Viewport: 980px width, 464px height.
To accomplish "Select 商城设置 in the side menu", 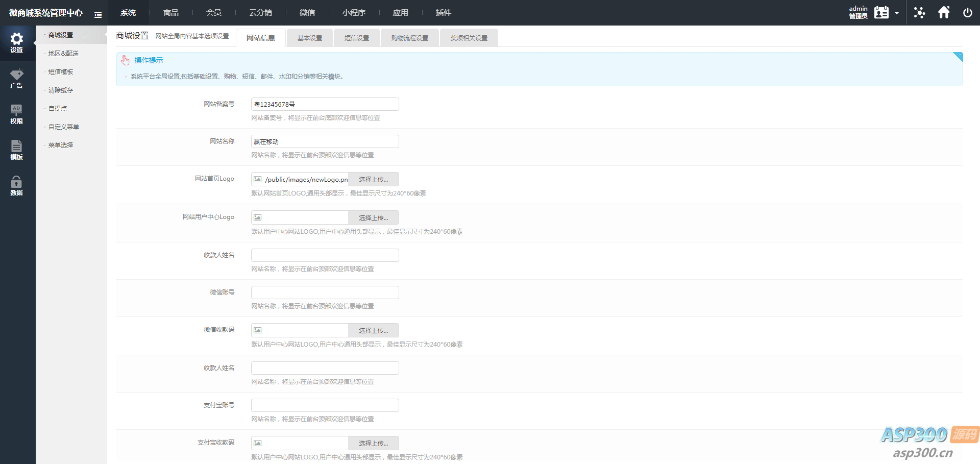I will coord(71,35).
